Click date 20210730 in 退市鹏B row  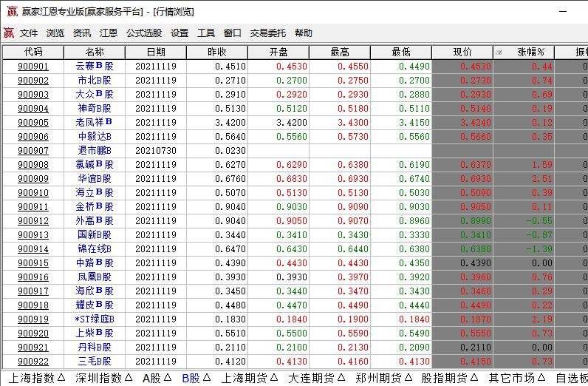156,151
